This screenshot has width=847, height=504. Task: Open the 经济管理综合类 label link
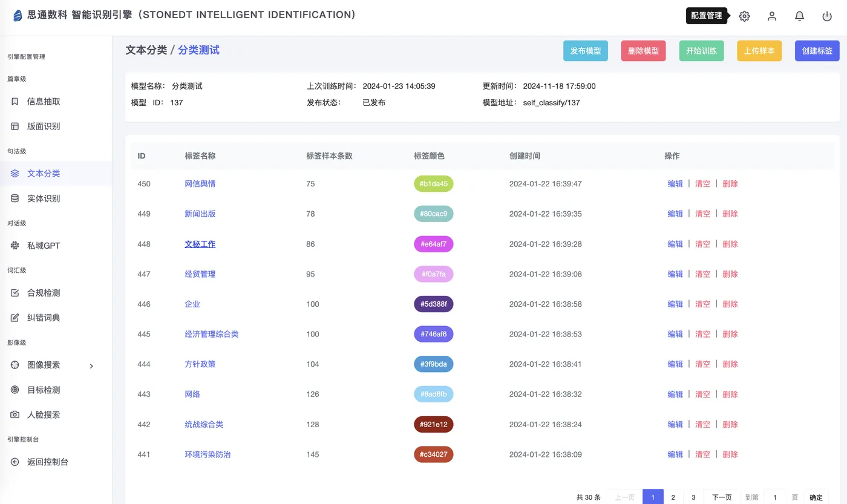pyautogui.click(x=212, y=334)
